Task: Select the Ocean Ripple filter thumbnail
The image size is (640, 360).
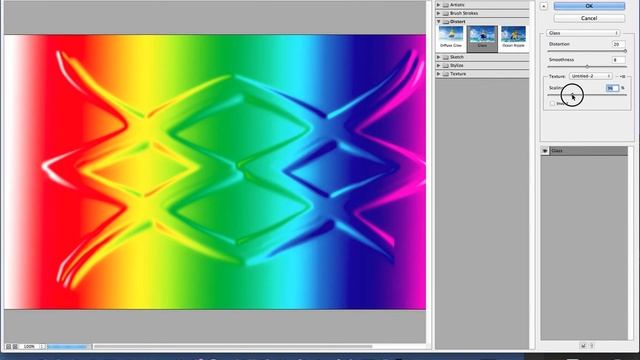Action: click(x=513, y=38)
